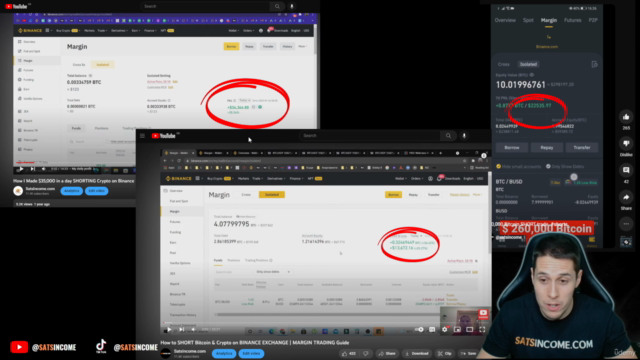The image size is (640, 360).
Task: Click the search field in the center YouTube window
Action: click(x=369, y=136)
